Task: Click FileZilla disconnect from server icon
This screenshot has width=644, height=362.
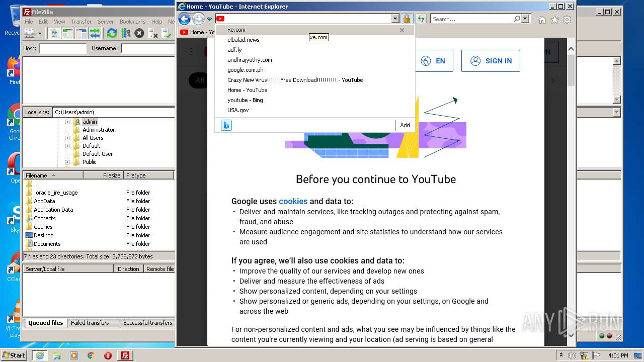Action: tap(153, 33)
